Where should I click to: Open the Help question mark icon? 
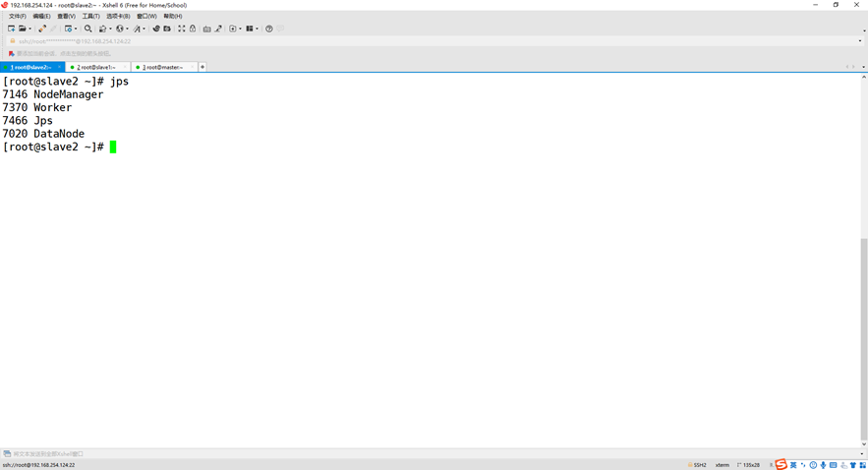(269, 29)
